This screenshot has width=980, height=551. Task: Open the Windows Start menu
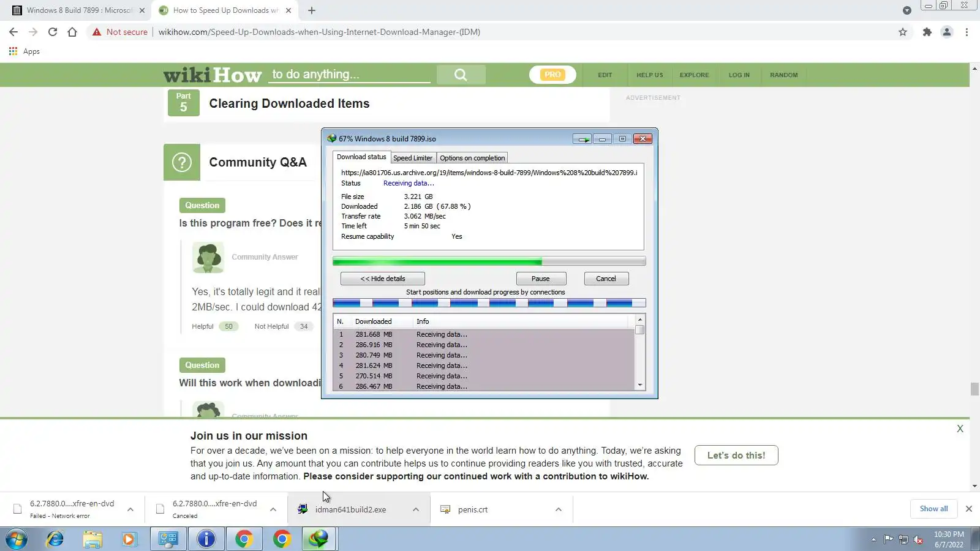point(17,539)
